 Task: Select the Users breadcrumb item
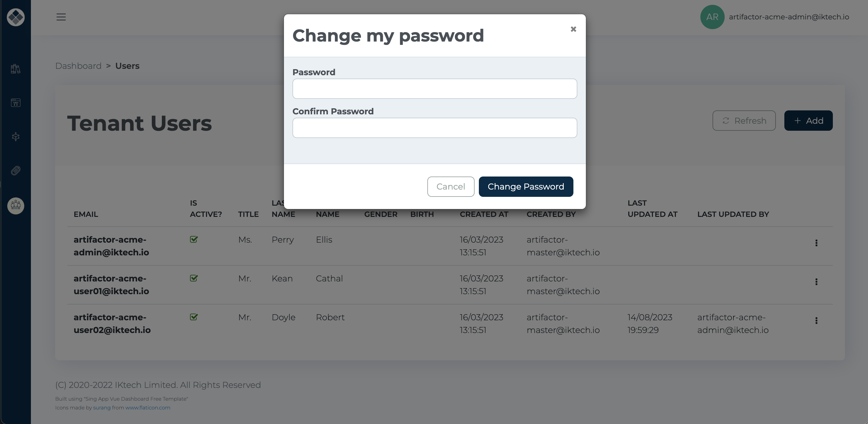127,66
